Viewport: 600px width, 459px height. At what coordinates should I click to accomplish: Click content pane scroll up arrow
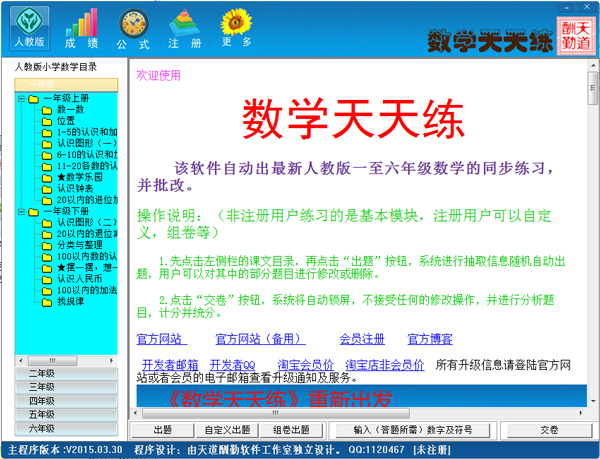click(593, 65)
